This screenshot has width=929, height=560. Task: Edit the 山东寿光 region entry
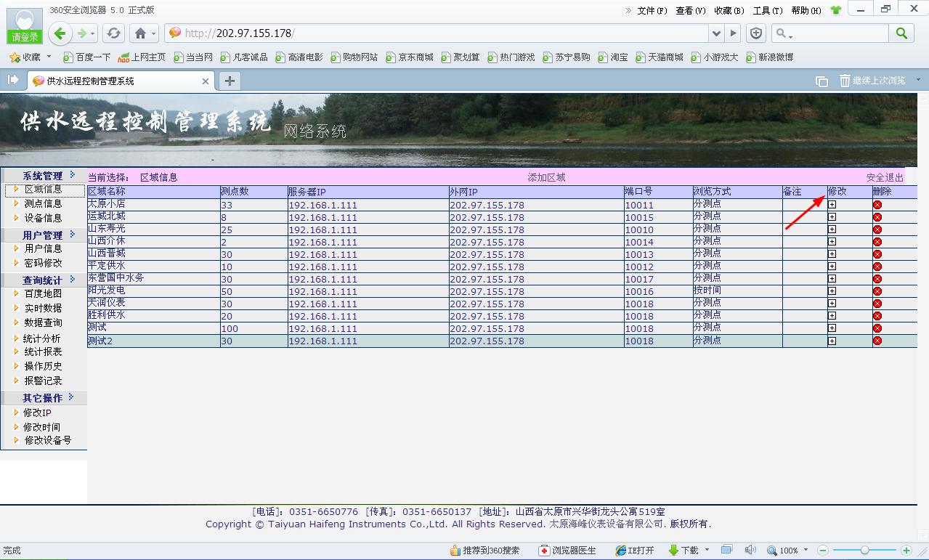click(832, 230)
